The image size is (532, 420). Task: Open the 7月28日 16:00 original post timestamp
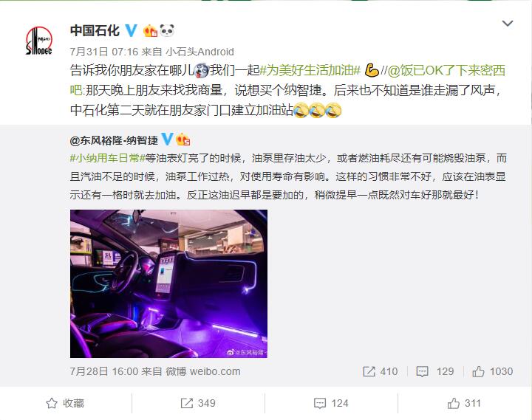tap(104, 371)
